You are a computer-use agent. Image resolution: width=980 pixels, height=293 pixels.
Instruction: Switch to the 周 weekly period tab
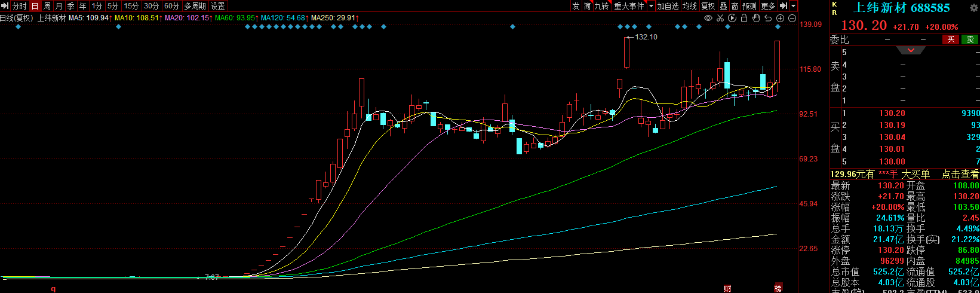tap(47, 6)
